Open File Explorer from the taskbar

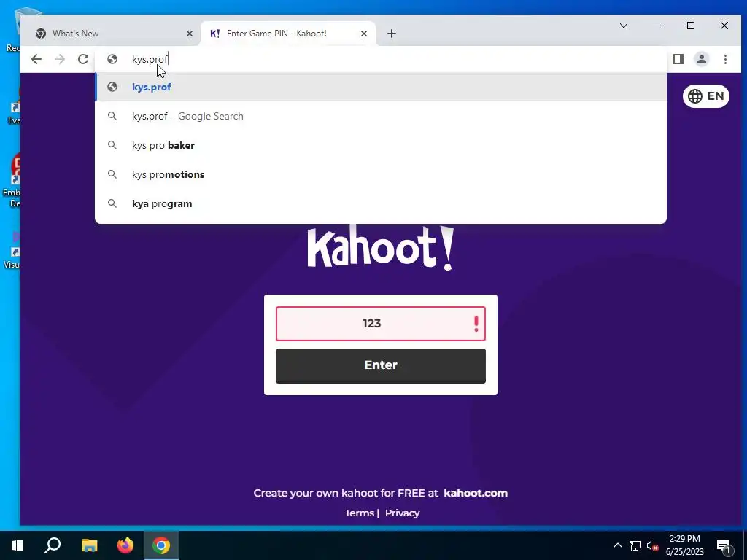[89, 545]
